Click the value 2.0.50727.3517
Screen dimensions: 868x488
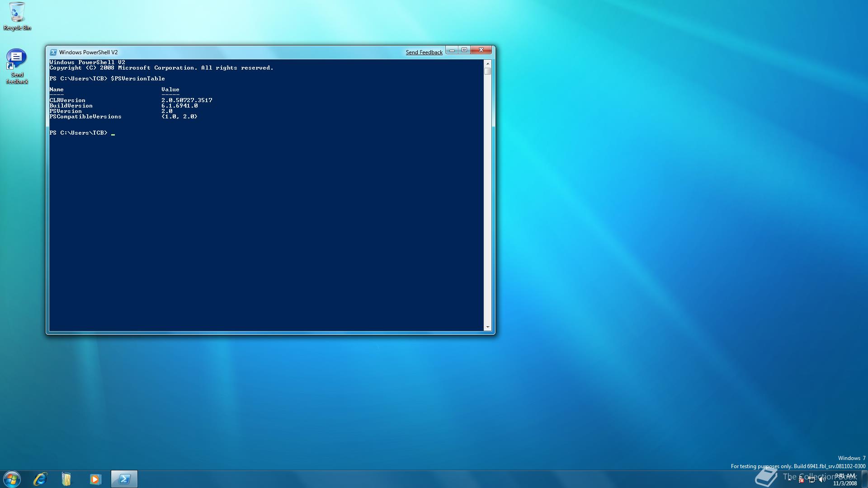pos(187,100)
